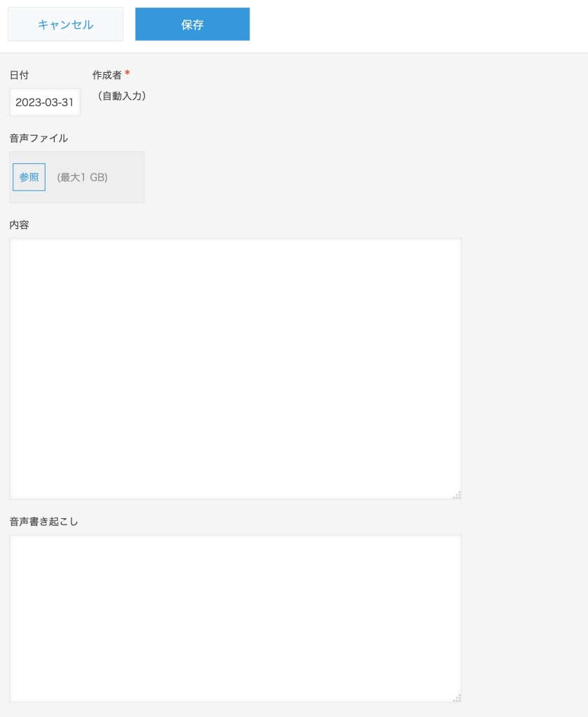Image resolution: width=588 pixels, height=717 pixels.
Task: Click the (自動入力) placeholder text
Action: [x=122, y=96]
